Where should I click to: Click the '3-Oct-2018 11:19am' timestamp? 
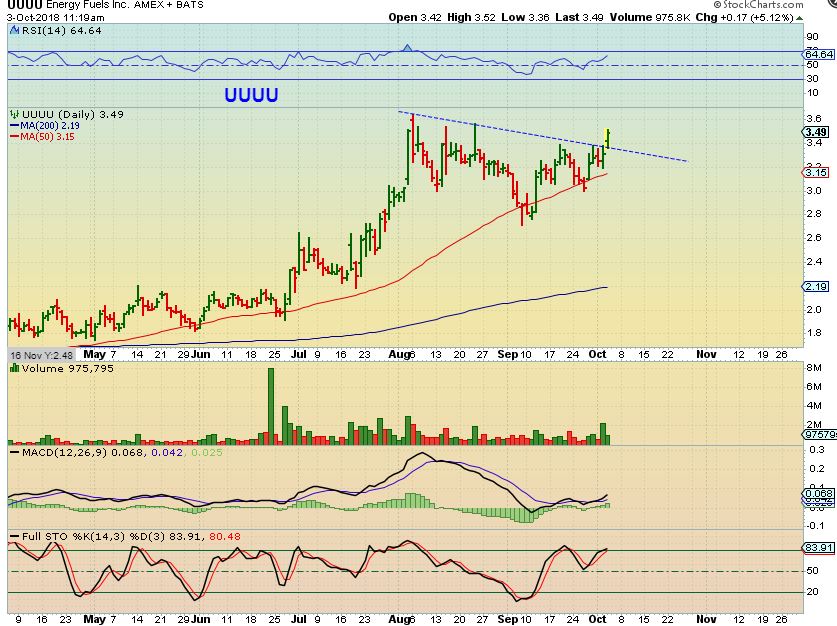[x=56, y=18]
